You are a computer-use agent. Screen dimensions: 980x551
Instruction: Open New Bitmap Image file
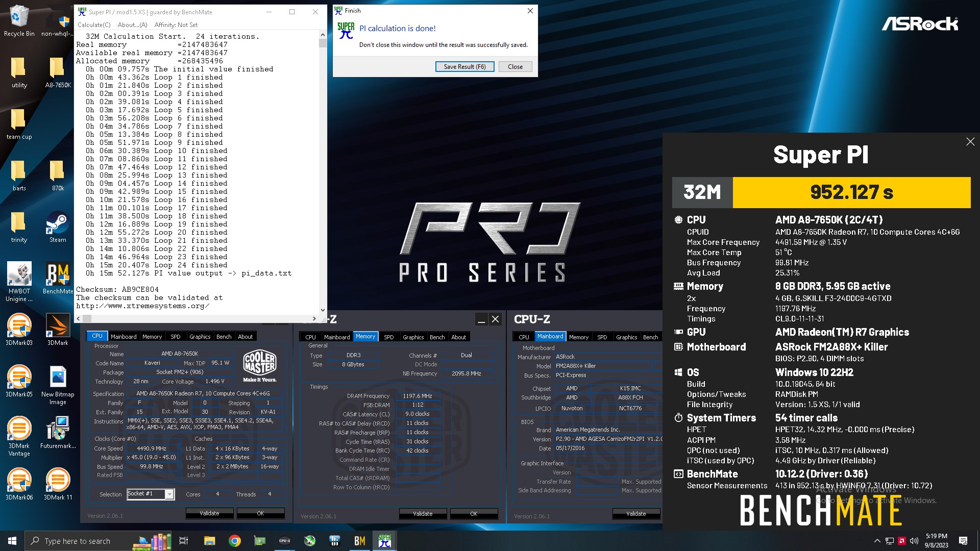coord(58,386)
